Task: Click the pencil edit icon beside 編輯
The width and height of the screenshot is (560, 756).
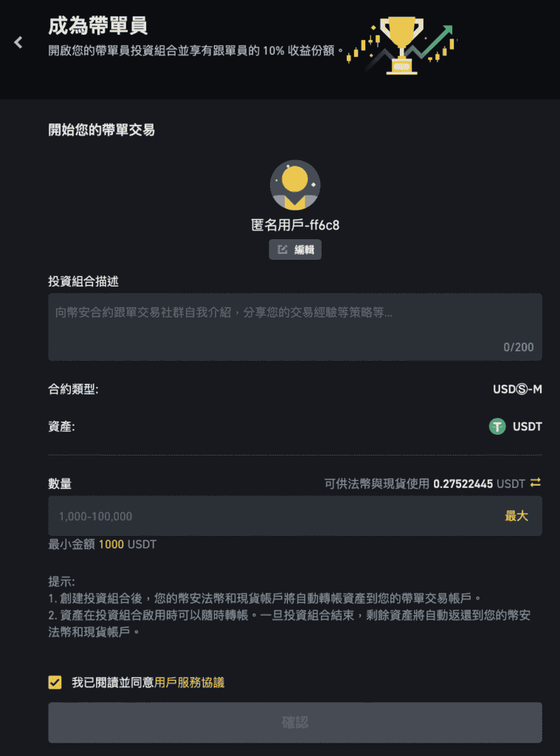Action: tap(283, 250)
